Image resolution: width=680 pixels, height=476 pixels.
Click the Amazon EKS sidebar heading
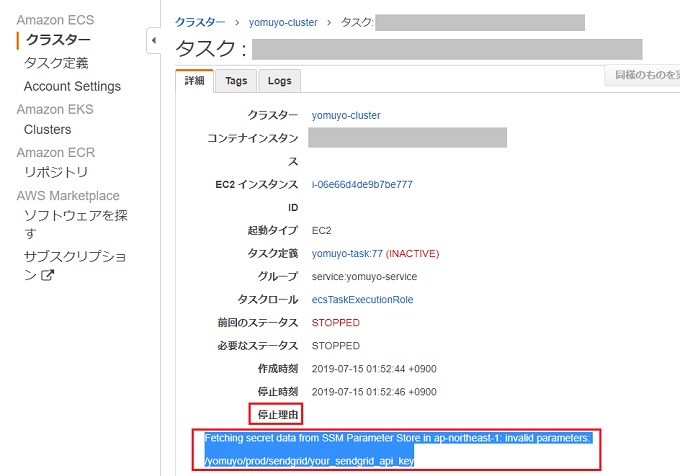(x=55, y=109)
